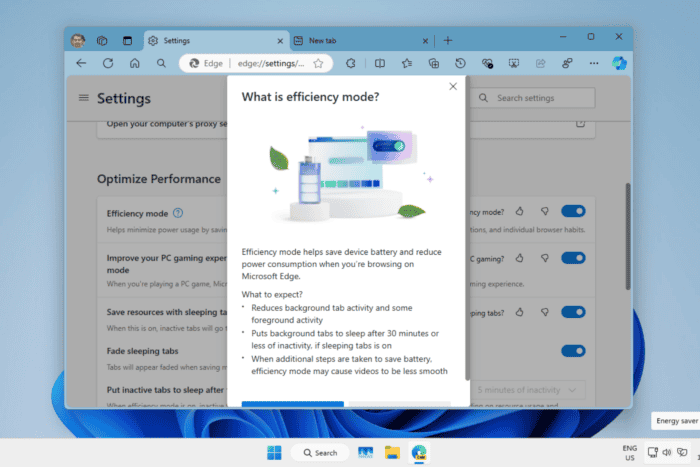
Task: Click the Optimize Performance heading
Action: pos(159,179)
